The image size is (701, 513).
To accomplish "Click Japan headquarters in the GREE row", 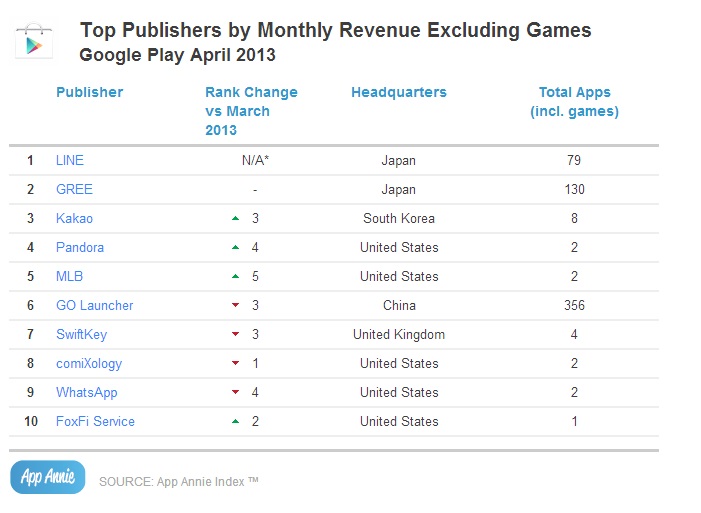I will [398, 190].
